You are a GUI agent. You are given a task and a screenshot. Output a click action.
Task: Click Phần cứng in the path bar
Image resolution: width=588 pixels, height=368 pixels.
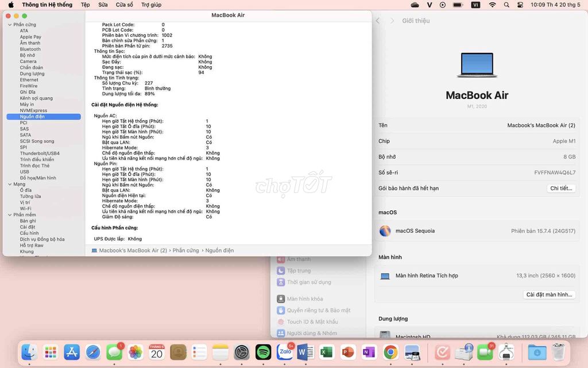point(185,251)
